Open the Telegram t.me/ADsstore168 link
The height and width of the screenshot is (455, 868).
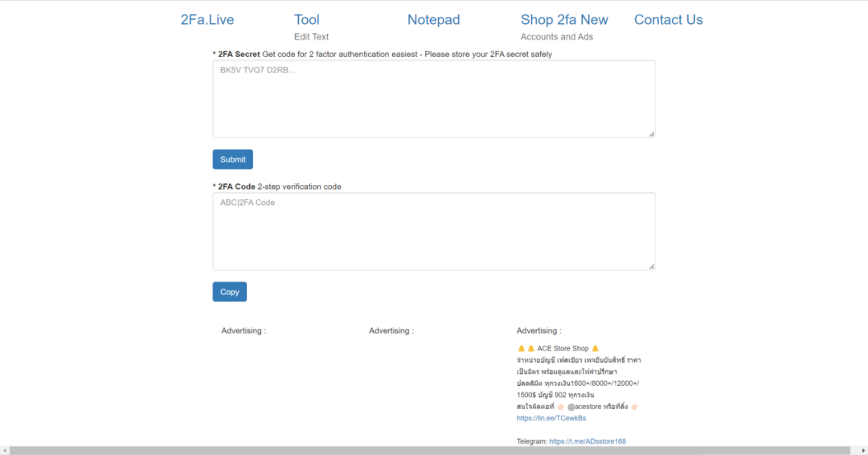click(x=588, y=441)
